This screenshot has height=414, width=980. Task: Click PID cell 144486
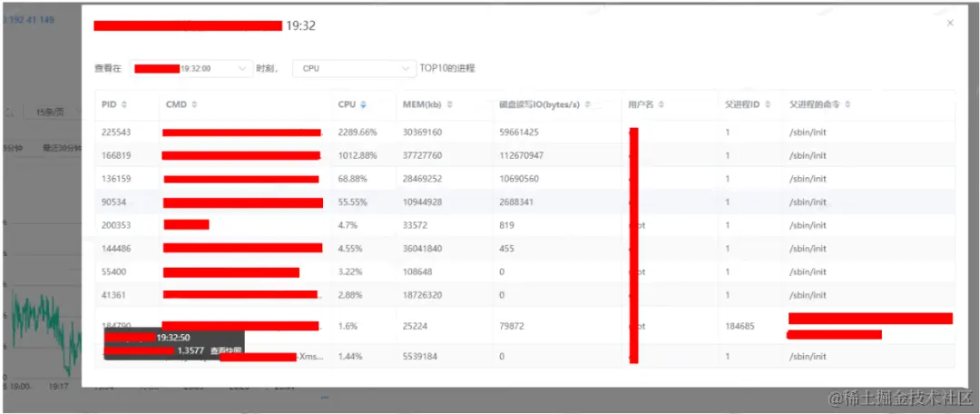[x=116, y=248]
